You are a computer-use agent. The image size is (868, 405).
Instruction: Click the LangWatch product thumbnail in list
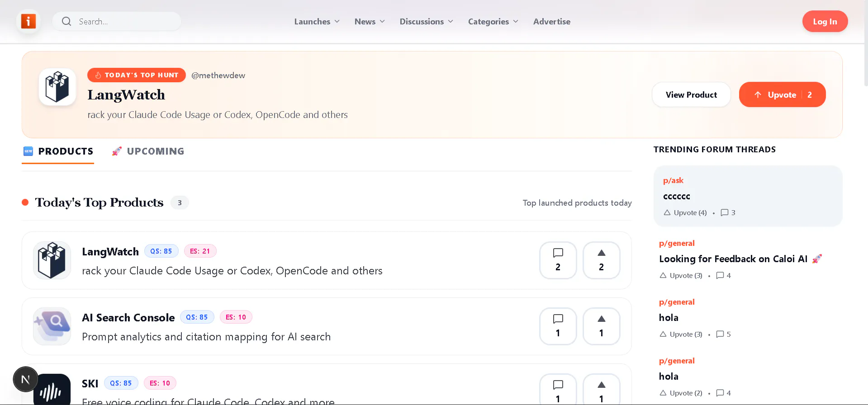[x=52, y=260]
